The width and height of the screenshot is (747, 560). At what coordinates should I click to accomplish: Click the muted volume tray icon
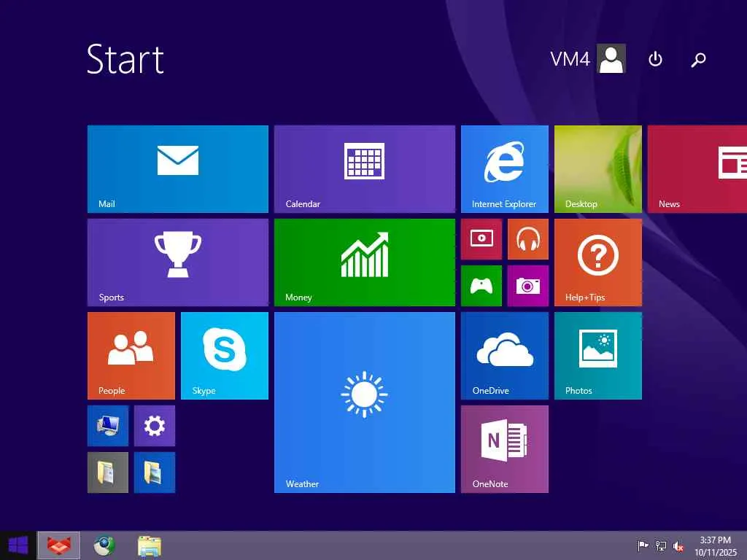point(678,546)
